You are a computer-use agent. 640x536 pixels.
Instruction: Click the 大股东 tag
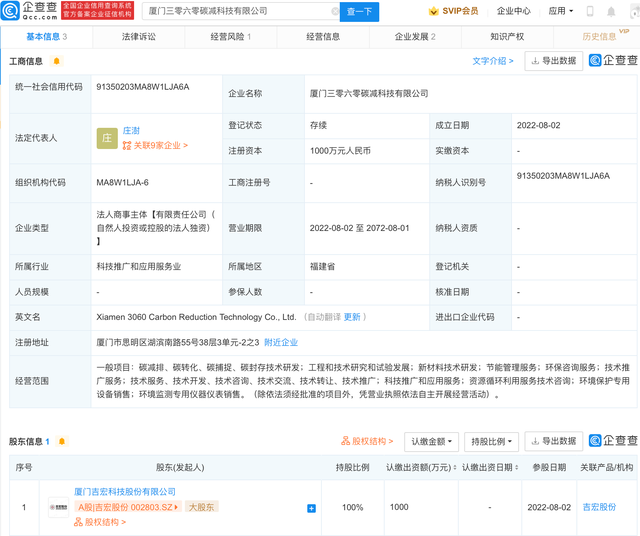coord(202,507)
